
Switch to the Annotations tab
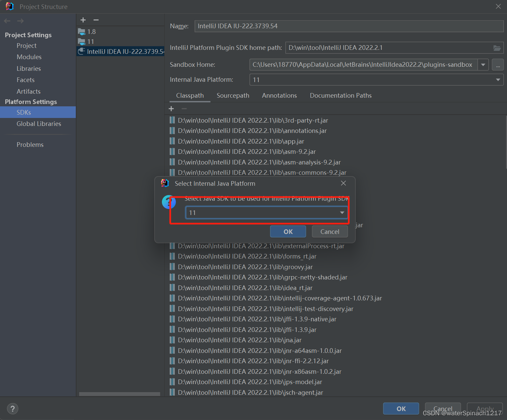tap(279, 95)
